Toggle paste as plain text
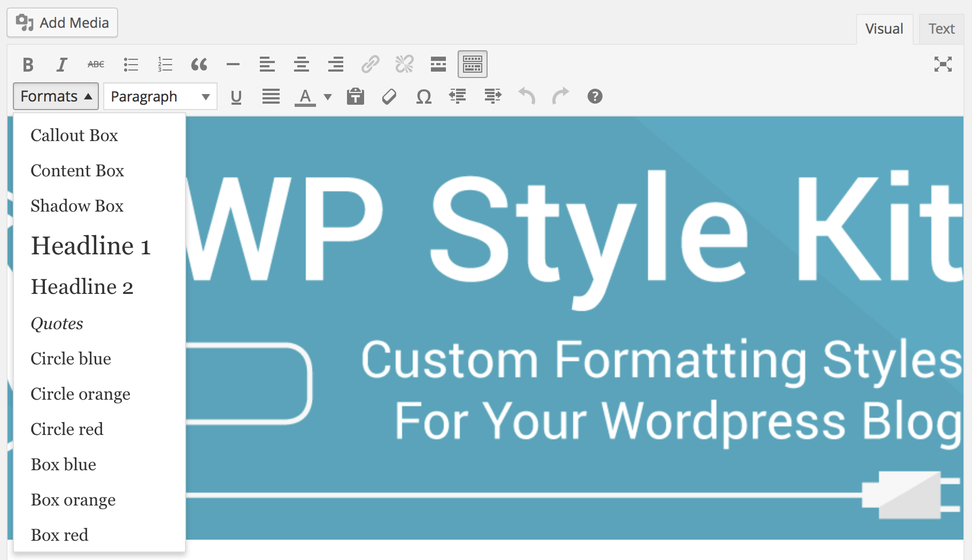Viewport: 972px width, 560px height. [x=356, y=97]
